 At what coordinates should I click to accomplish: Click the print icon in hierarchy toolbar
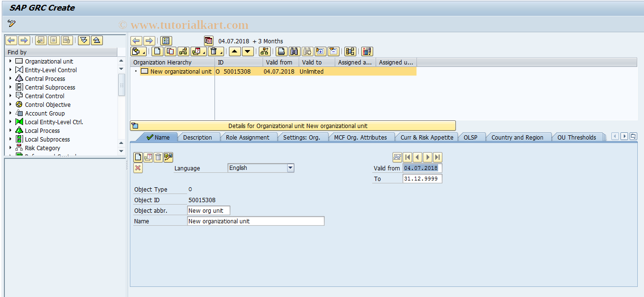click(x=282, y=52)
